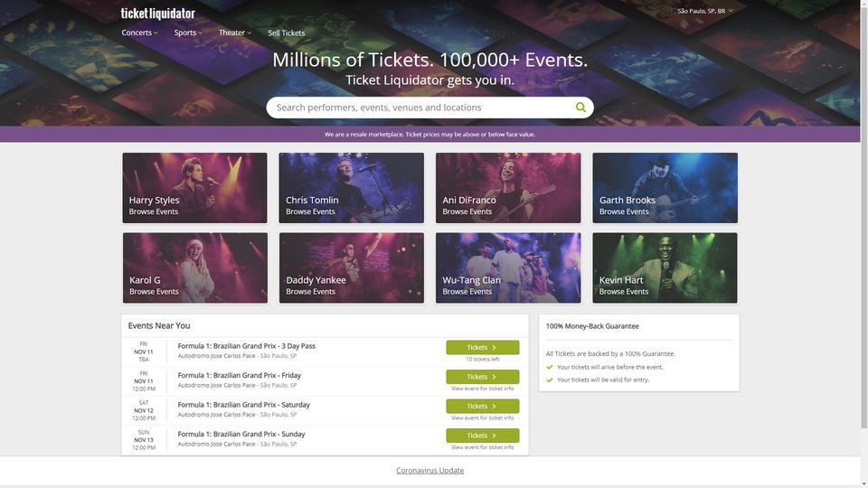This screenshot has height=488, width=868.
Task: Browse Harry Styles events card
Action: pyautogui.click(x=195, y=188)
